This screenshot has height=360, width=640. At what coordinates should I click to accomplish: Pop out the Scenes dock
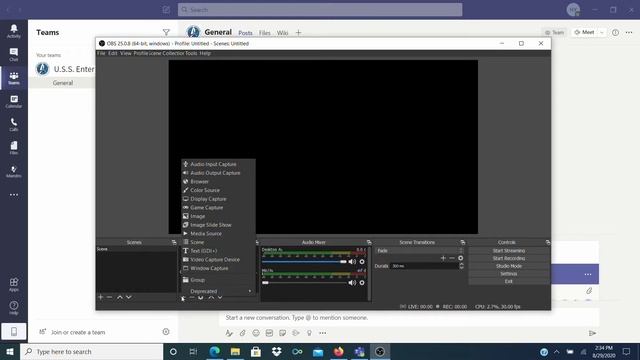click(x=174, y=242)
